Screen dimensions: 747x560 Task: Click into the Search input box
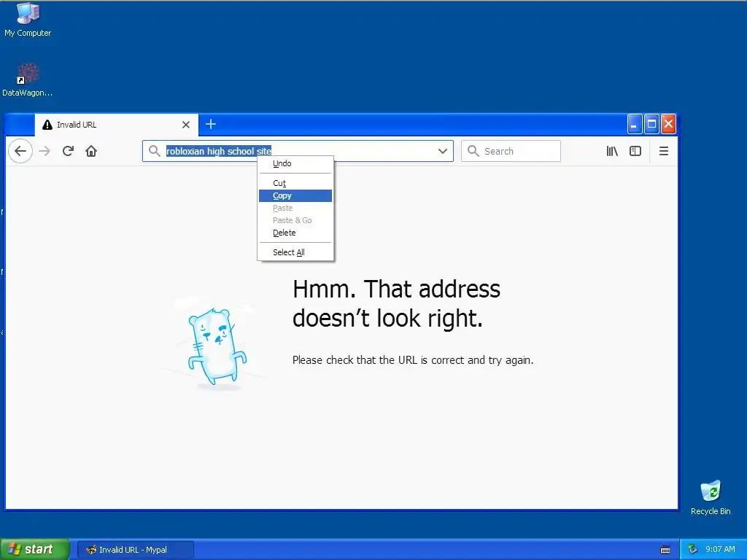coord(511,151)
